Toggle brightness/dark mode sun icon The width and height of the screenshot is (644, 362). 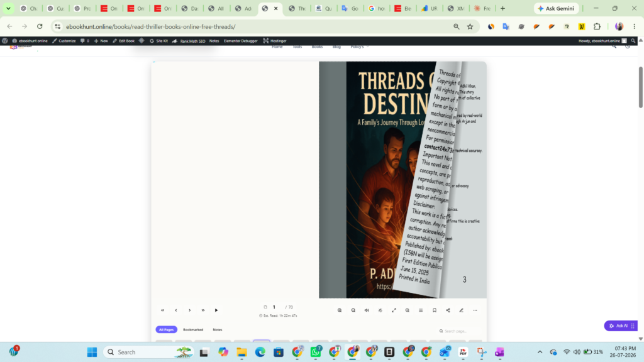coord(380,310)
